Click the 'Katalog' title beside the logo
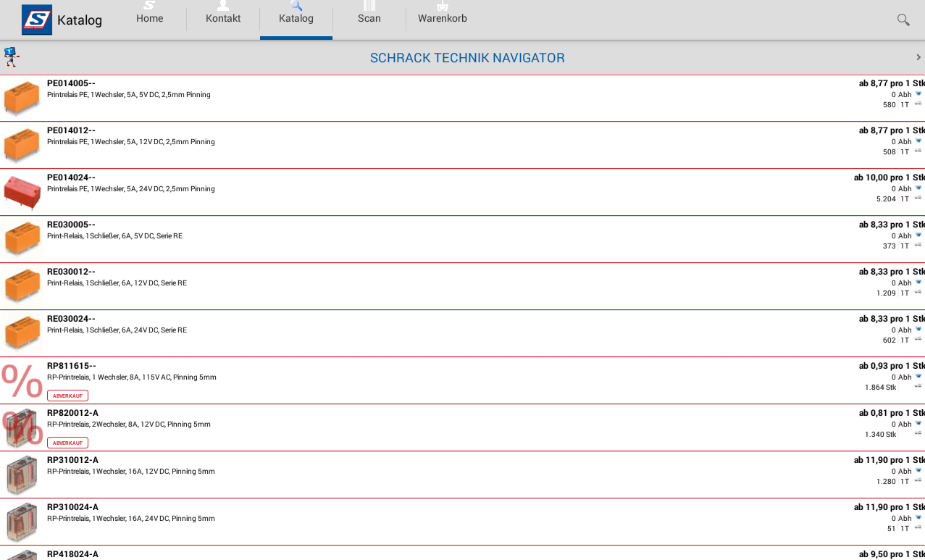This screenshot has height=560, width=925. (80, 20)
